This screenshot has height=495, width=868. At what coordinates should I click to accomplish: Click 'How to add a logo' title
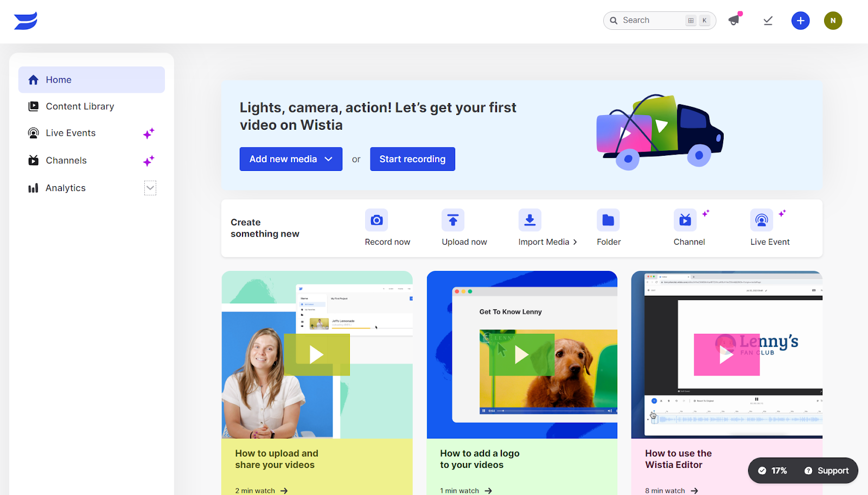coord(480,459)
